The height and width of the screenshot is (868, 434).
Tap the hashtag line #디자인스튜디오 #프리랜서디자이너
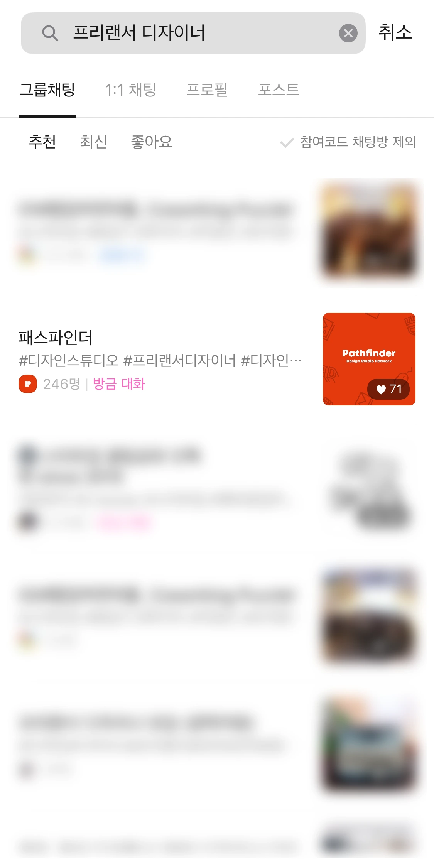click(x=160, y=360)
